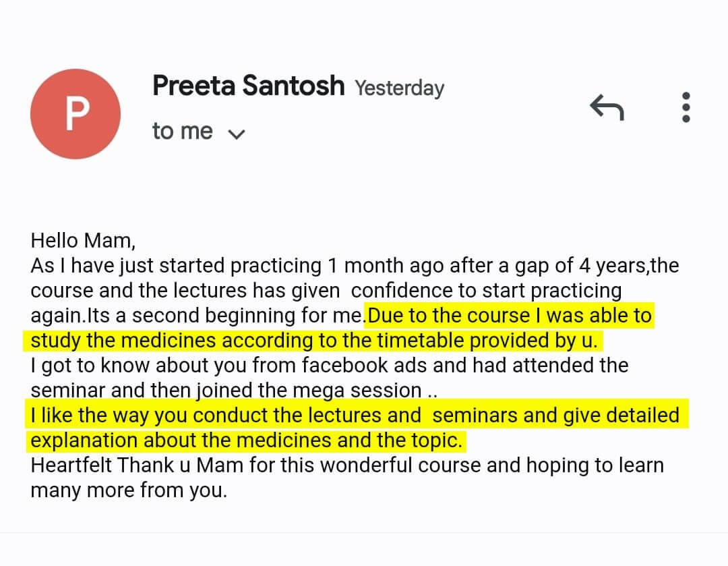The image size is (728, 566).
Task: Click the reply arrow icon
Action: pyautogui.click(x=607, y=107)
